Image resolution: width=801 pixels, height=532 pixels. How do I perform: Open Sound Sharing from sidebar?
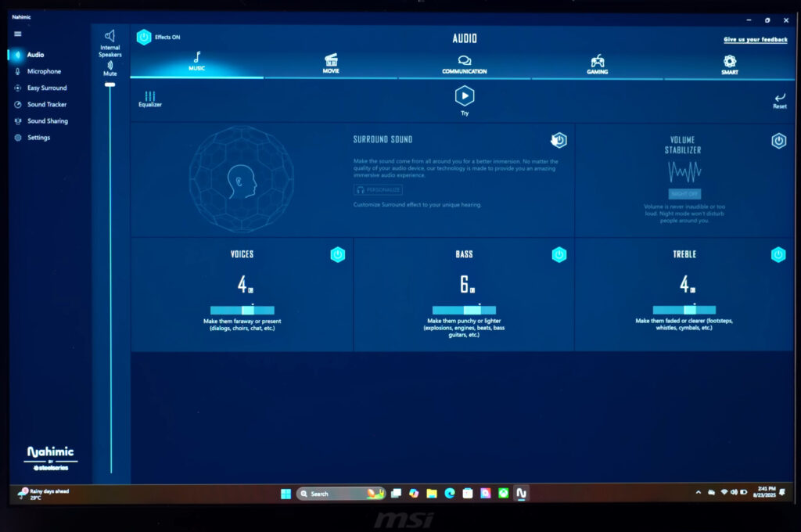coord(47,121)
